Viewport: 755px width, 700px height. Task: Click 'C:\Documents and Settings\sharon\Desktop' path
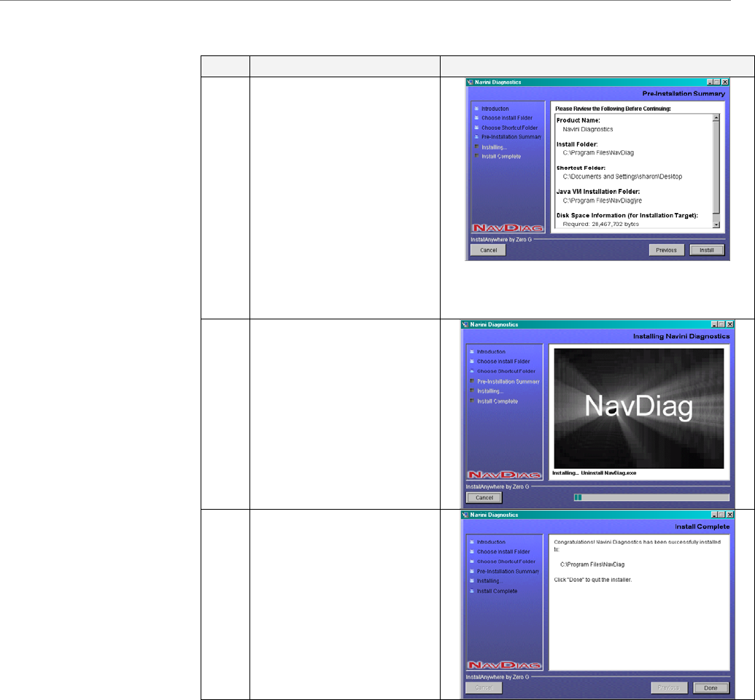(622, 176)
